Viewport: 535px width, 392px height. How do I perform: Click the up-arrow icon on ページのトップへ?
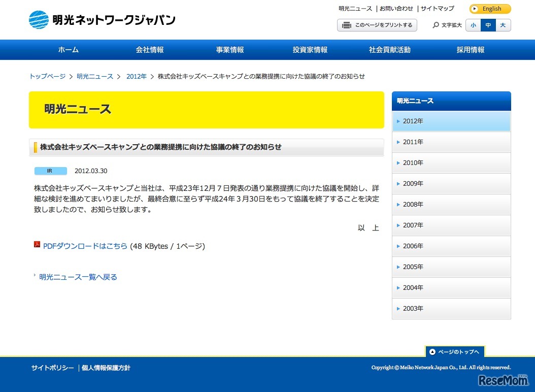pyautogui.click(x=432, y=351)
